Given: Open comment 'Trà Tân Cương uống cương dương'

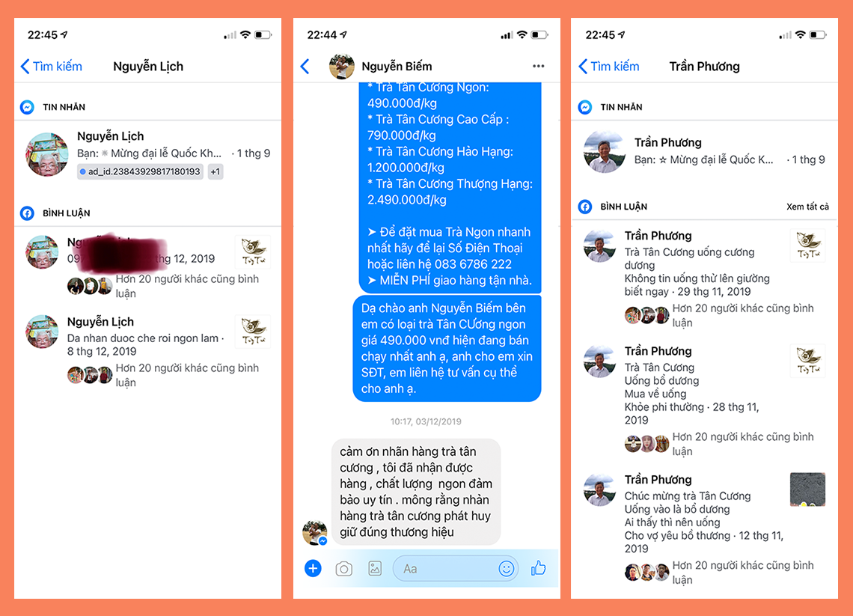Looking at the screenshot, I should tap(705, 278).
